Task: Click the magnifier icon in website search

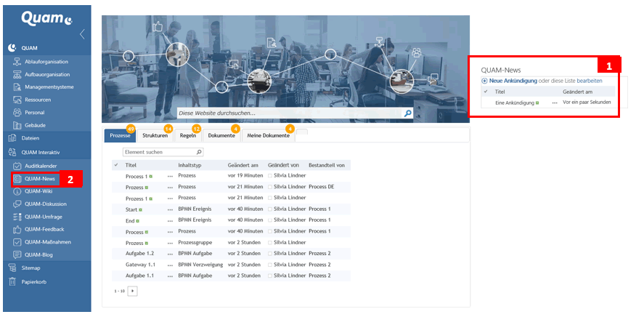Action: [407, 113]
